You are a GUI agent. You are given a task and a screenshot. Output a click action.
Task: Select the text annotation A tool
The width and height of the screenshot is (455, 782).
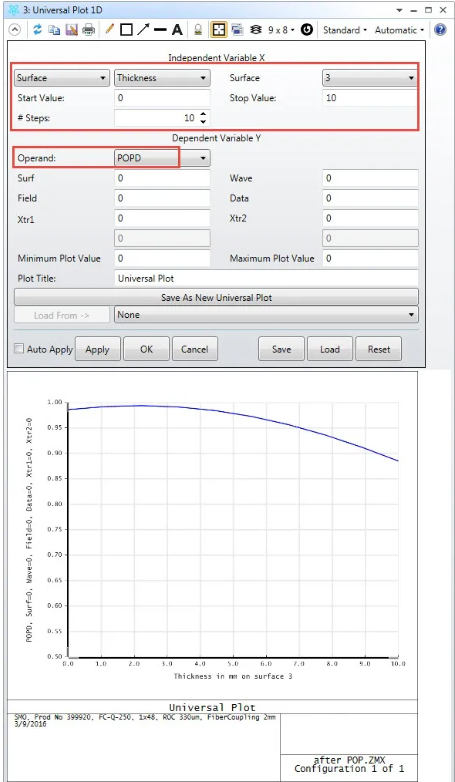click(x=177, y=30)
